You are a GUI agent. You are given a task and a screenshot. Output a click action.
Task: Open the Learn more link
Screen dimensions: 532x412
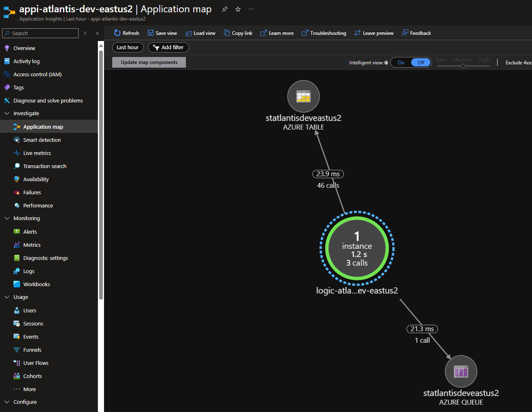point(277,33)
